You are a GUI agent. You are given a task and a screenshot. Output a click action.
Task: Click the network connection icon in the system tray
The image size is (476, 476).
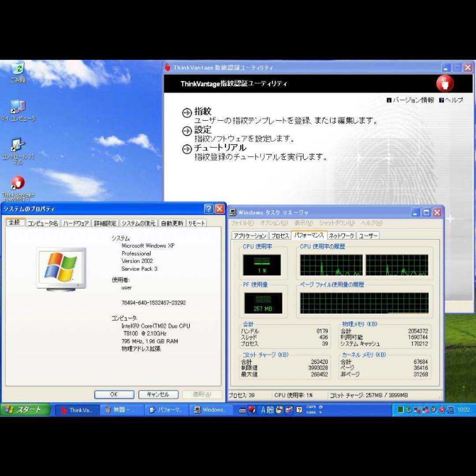pyautogui.click(x=416, y=410)
